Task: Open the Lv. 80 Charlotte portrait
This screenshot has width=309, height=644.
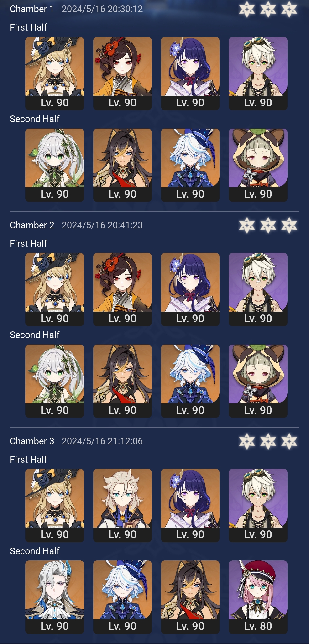Action: tap(258, 597)
